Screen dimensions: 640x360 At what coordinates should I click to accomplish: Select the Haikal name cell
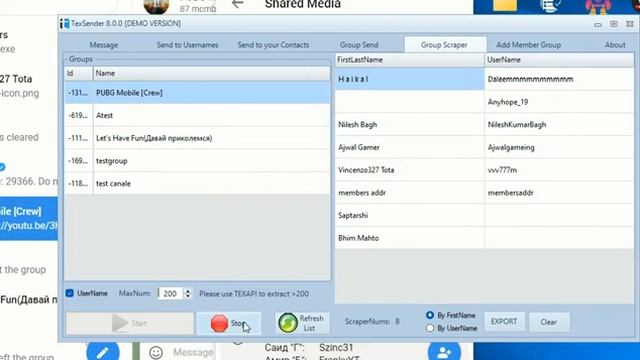tap(409, 79)
